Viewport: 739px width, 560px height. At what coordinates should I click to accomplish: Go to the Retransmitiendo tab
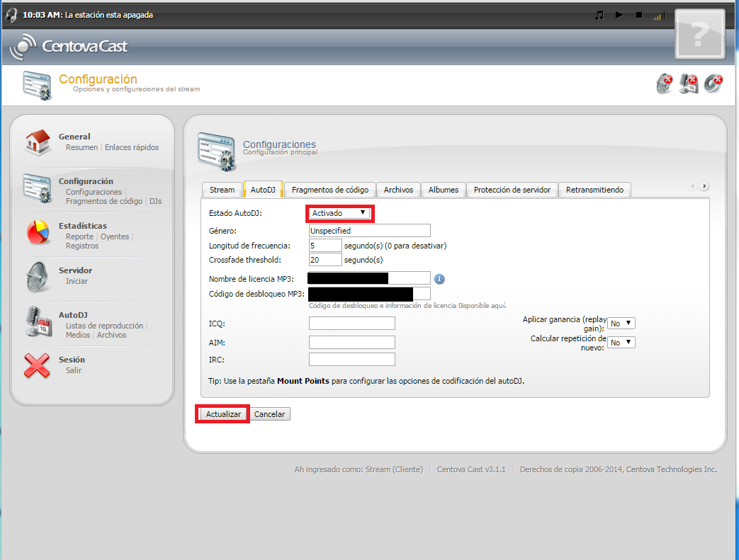(594, 190)
